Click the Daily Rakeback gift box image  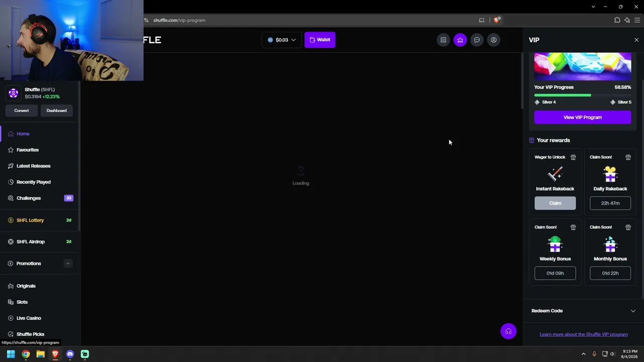tap(610, 174)
